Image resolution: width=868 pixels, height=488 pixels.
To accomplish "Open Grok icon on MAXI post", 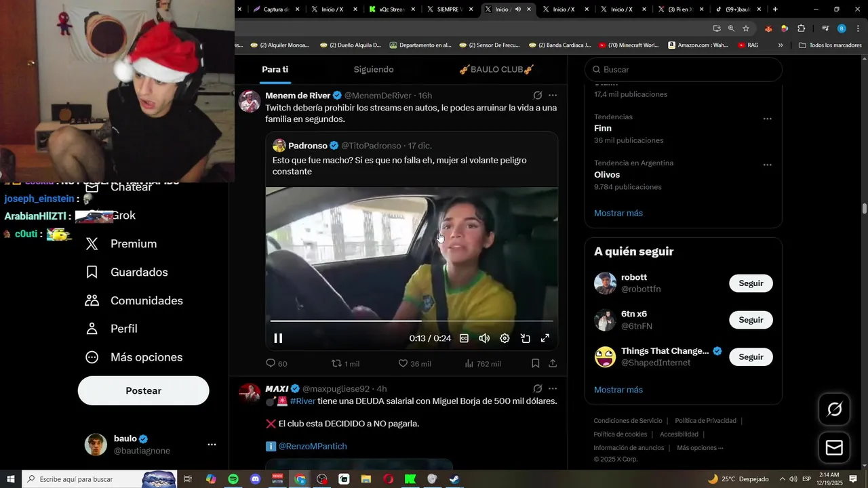I will tap(537, 389).
